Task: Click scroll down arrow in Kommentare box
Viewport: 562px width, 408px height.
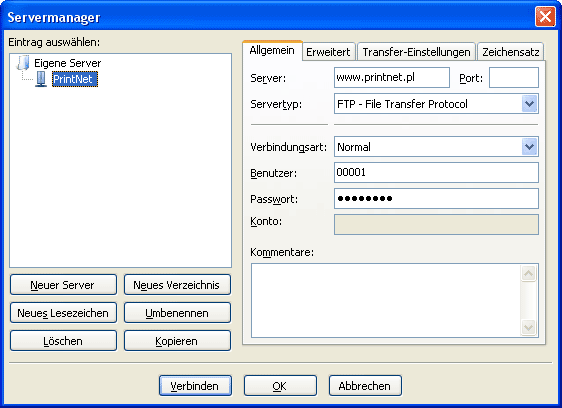Action: click(x=529, y=328)
